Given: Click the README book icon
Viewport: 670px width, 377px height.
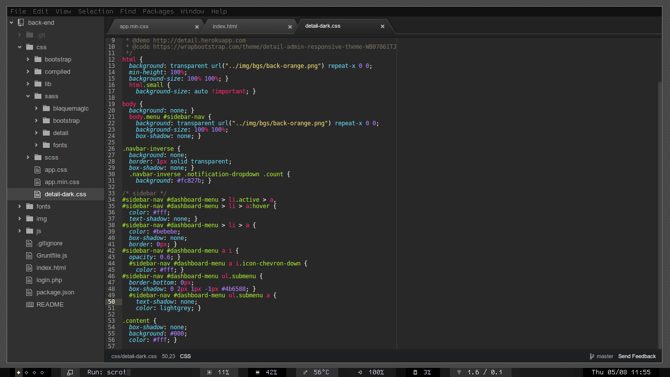Looking at the screenshot, I should point(29,304).
